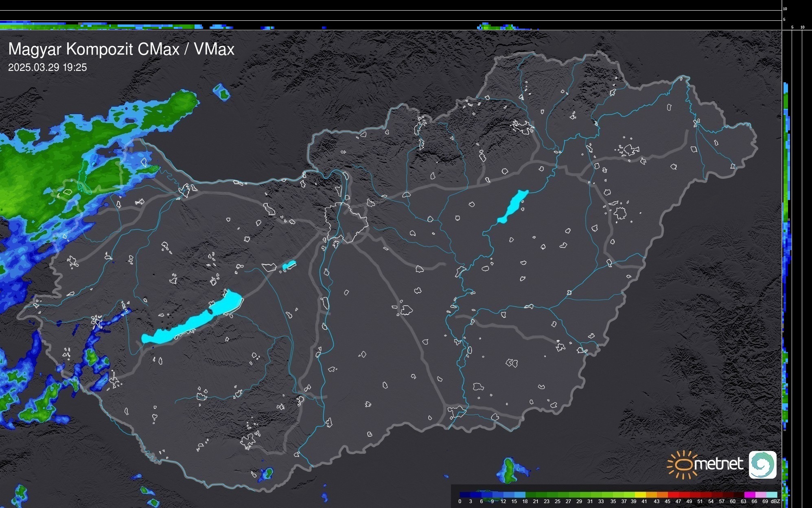
Task: Click the small isolated echo near the title
Action: point(221,92)
